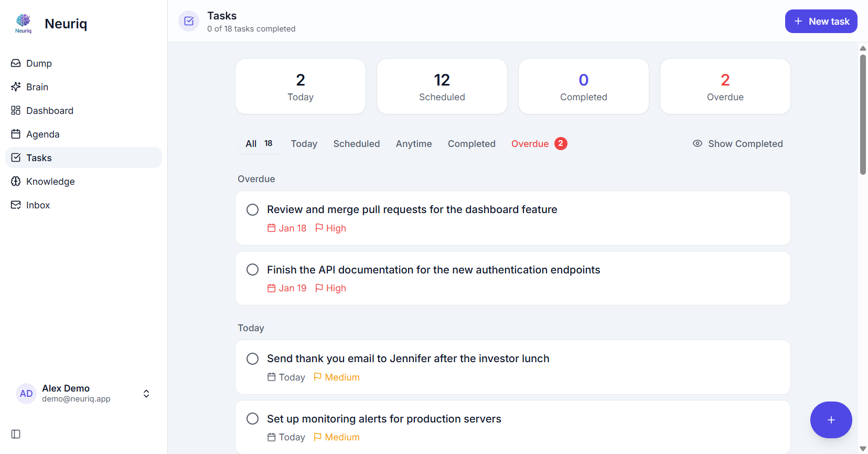Check off 'Send thank you email to Jennifer'
The image size is (868, 454).
(x=252, y=358)
